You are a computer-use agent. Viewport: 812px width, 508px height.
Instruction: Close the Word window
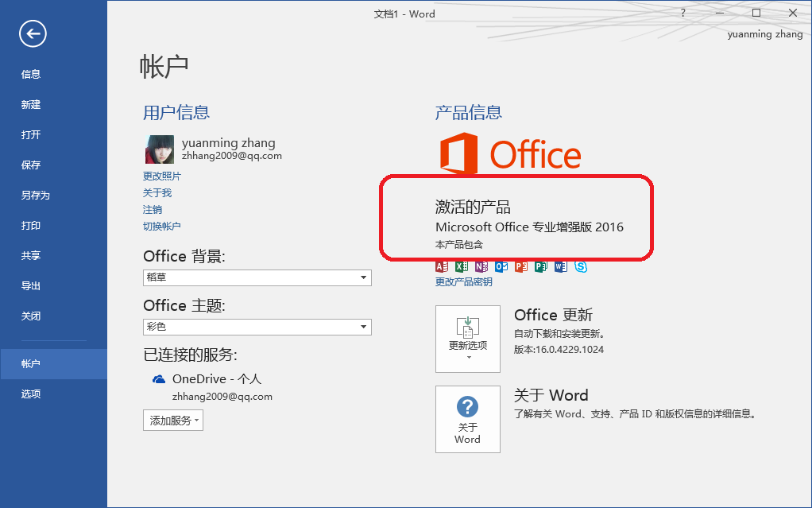(x=793, y=13)
